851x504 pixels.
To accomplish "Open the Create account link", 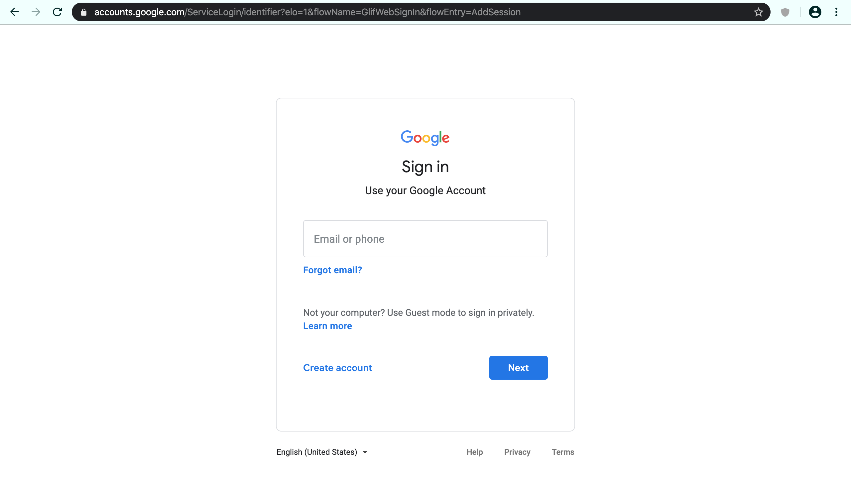I will coord(337,368).
